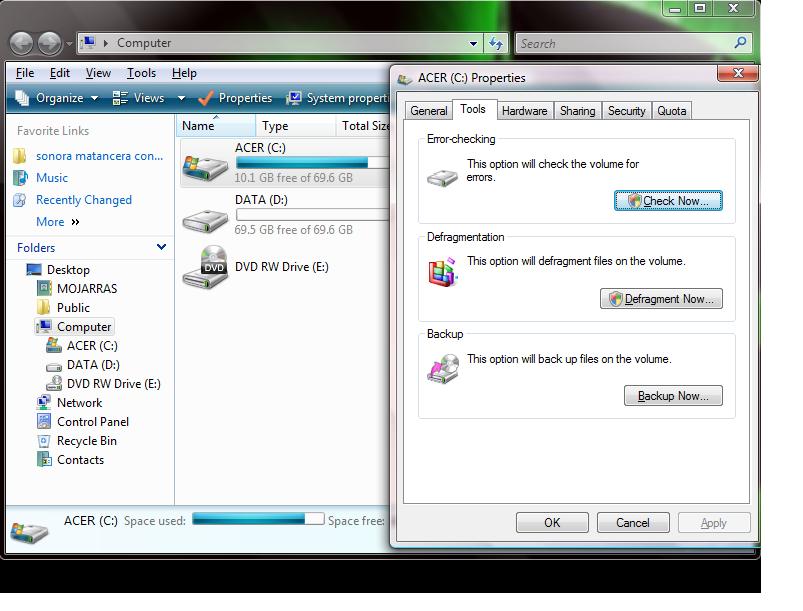Click the Properties toolbar button

[x=235, y=98]
